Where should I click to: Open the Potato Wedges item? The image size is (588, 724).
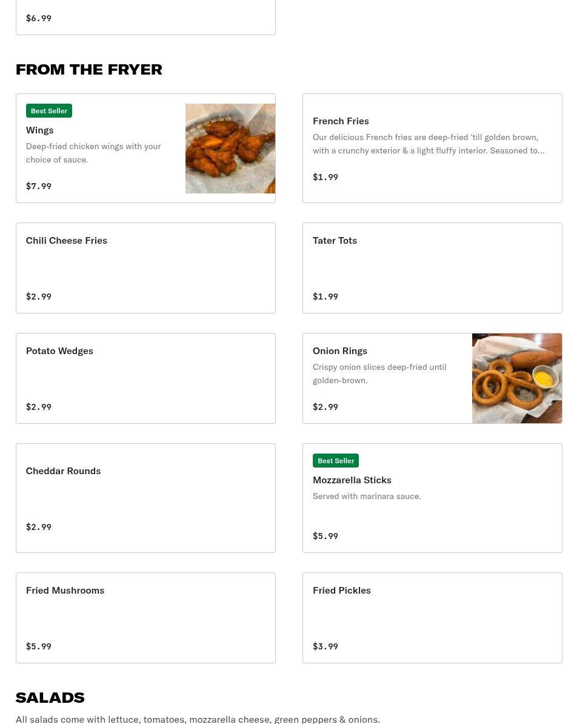tap(59, 350)
